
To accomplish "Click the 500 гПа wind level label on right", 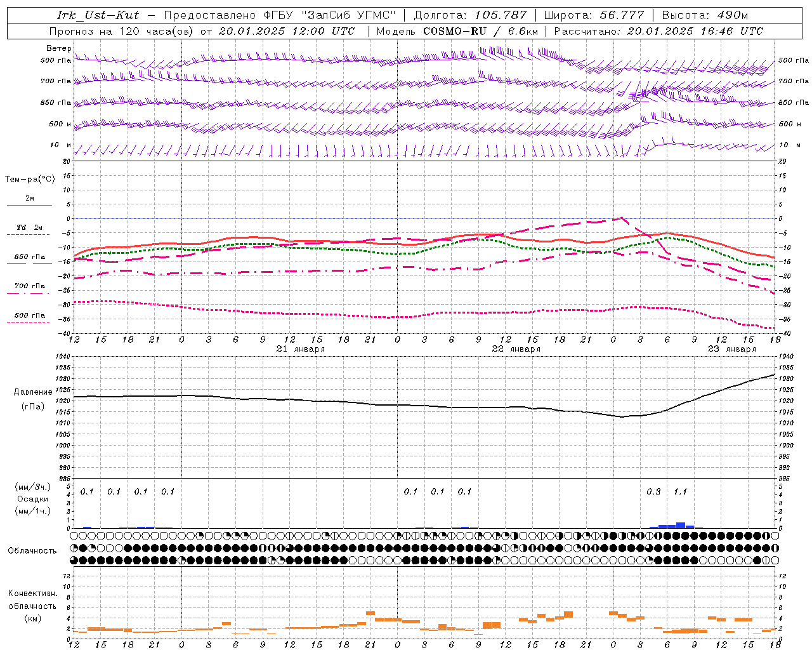I will click(x=794, y=60).
